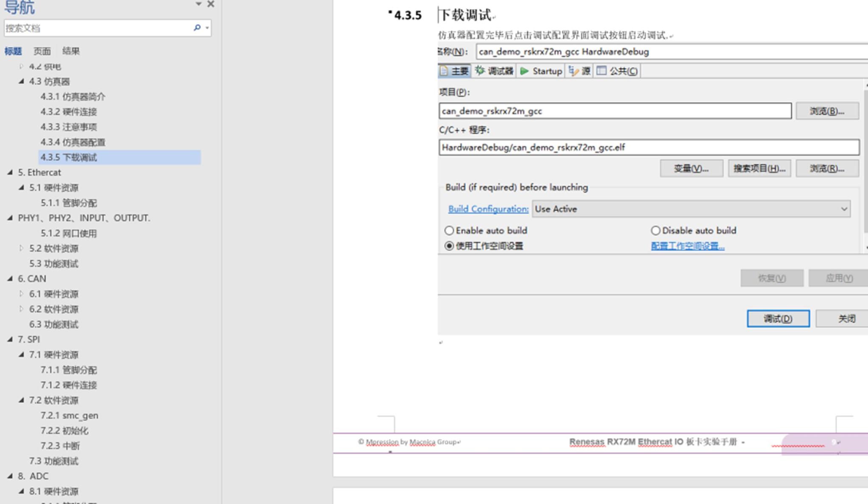Click the 浏览(R) button under program field
This screenshot has height=504, width=868.
point(827,169)
